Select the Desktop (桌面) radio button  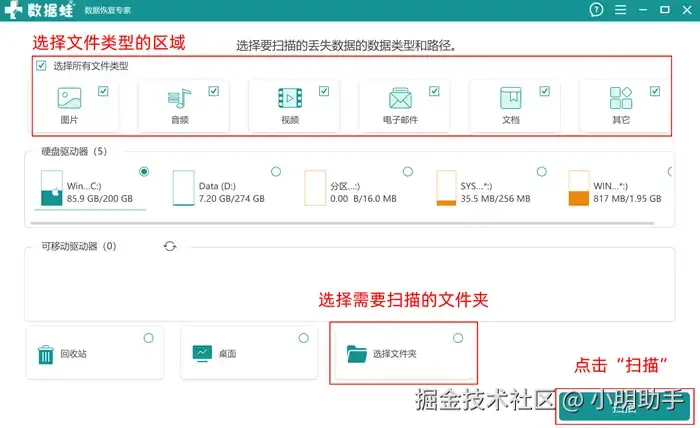point(304,338)
